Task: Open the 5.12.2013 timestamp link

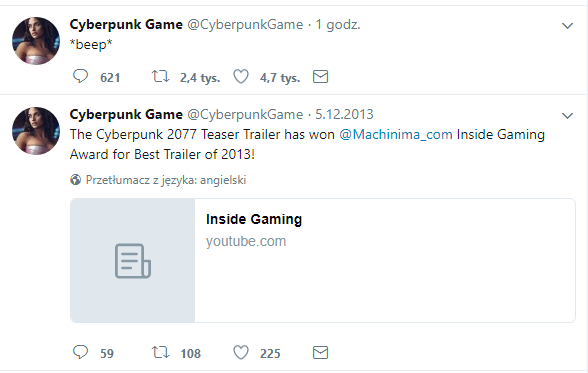Action: [x=344, y=114]
